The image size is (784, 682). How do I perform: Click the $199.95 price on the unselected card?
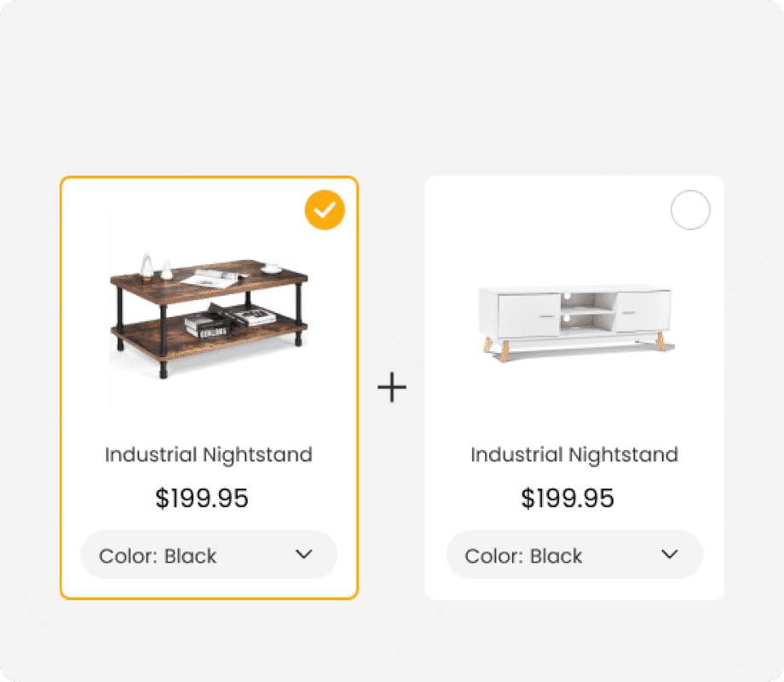[x=568, y=498]
